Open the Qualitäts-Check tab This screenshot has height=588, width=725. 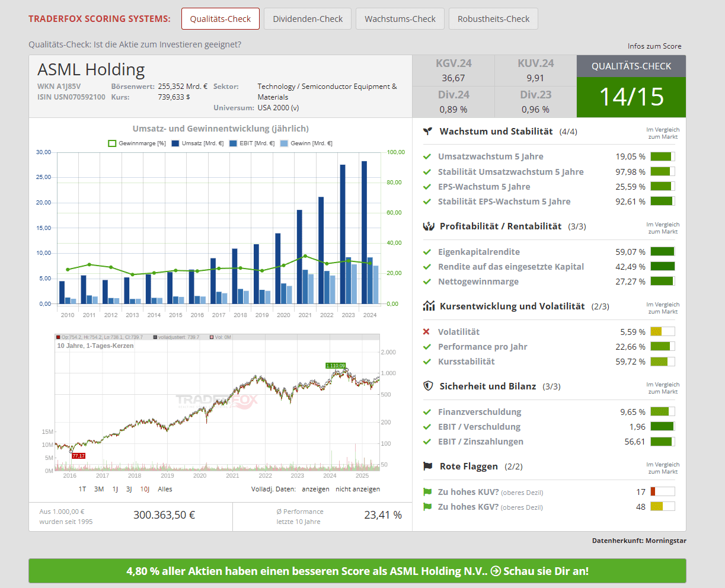tap(221, 19)
